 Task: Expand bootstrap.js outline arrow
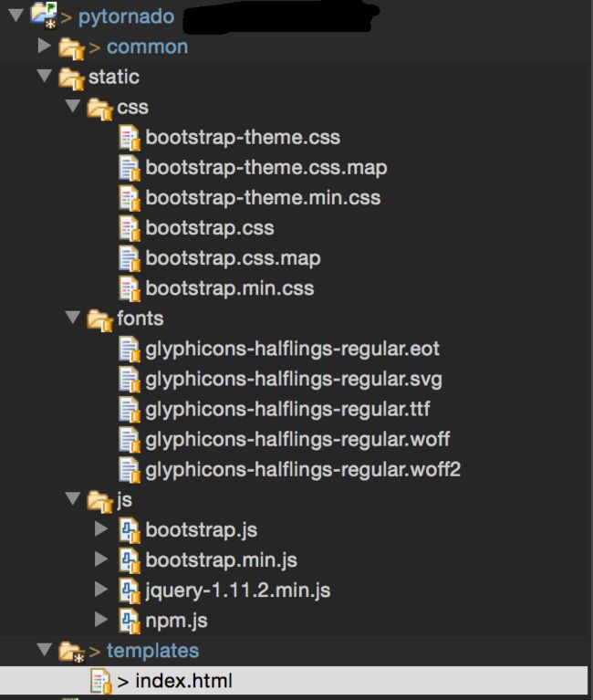101,528
